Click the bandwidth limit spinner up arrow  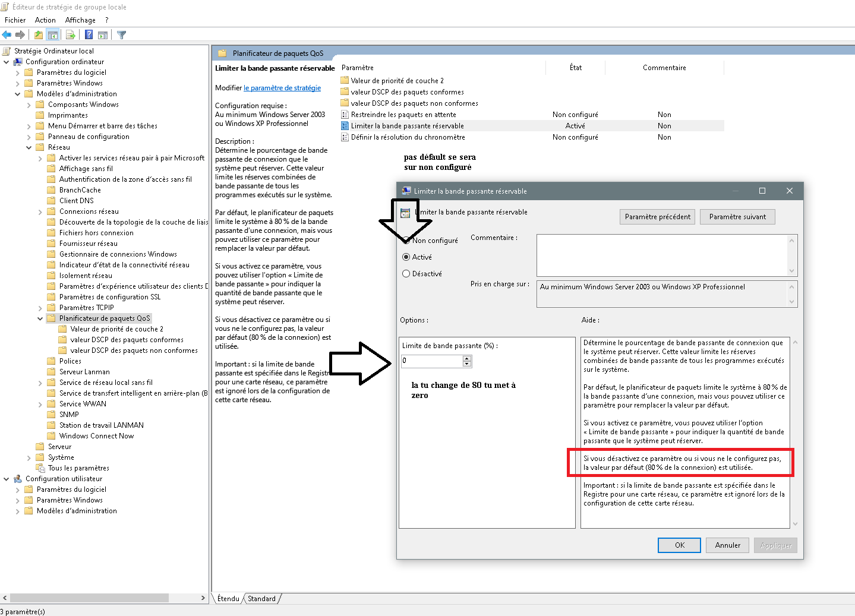[467, 358]
